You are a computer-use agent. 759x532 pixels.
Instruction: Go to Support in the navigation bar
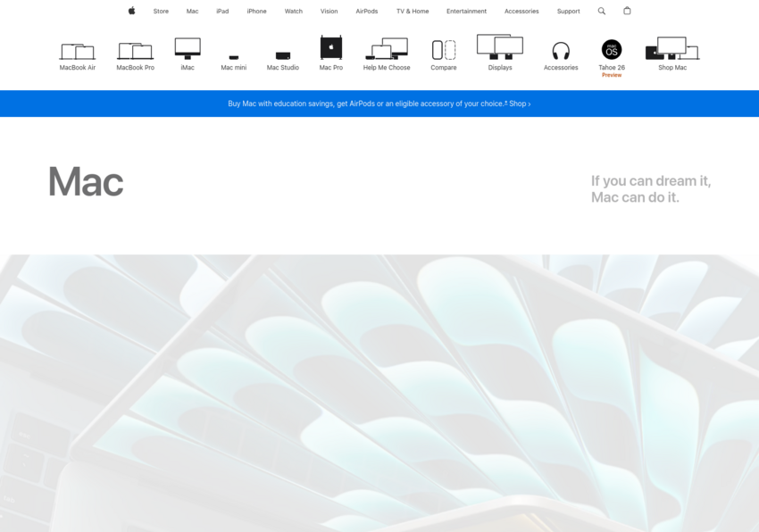(568, 11)
